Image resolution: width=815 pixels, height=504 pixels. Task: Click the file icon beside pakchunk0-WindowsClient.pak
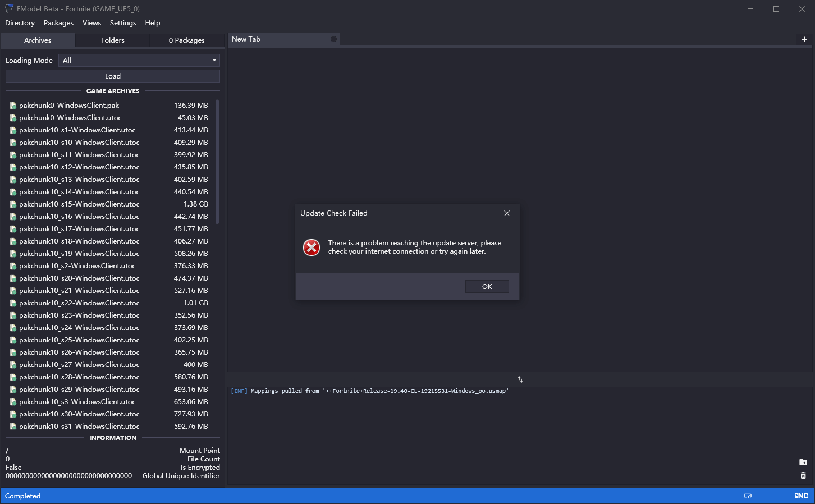[13, 106]
